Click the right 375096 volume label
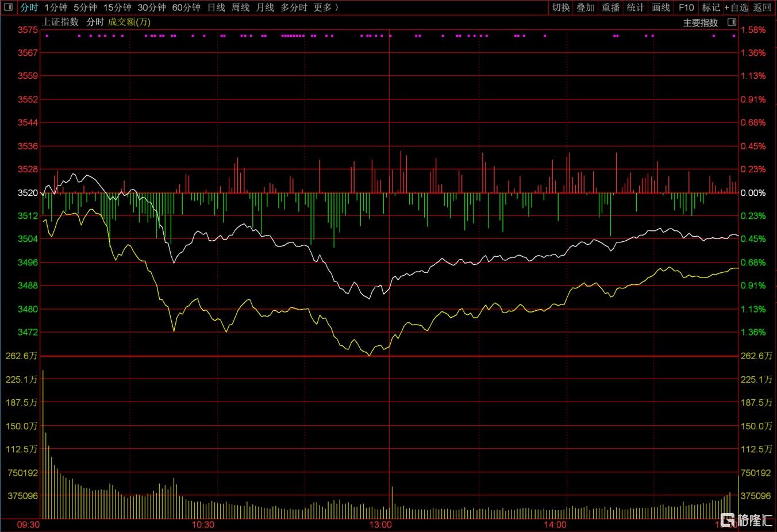This screenshot has height=532, width=777. pos(756,496)
